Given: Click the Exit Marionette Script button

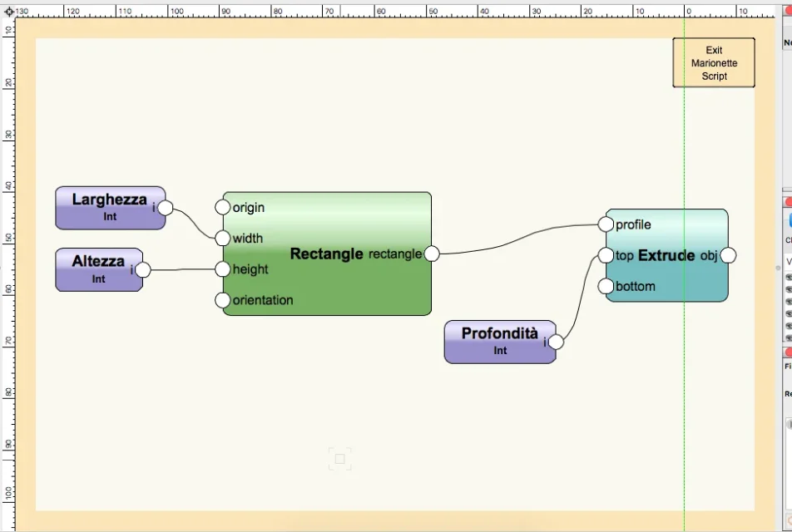Looking at the screenshot, I should tap(714, 63).
